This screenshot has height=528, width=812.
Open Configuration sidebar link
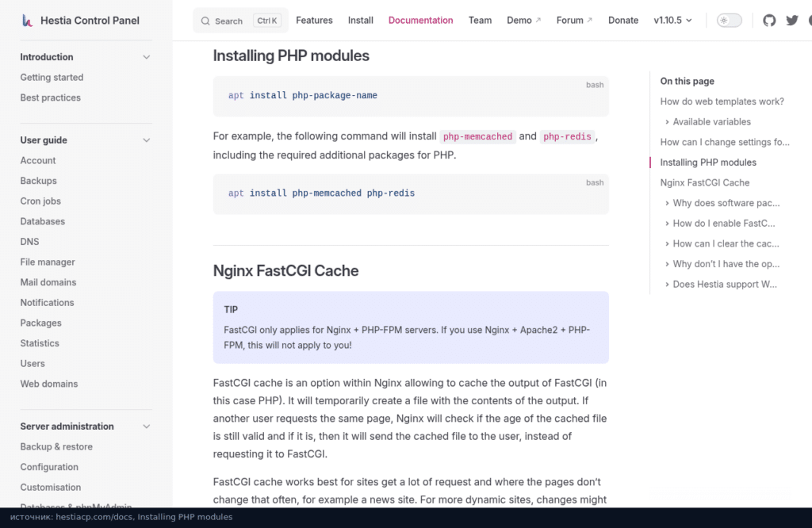coord(49,467)
